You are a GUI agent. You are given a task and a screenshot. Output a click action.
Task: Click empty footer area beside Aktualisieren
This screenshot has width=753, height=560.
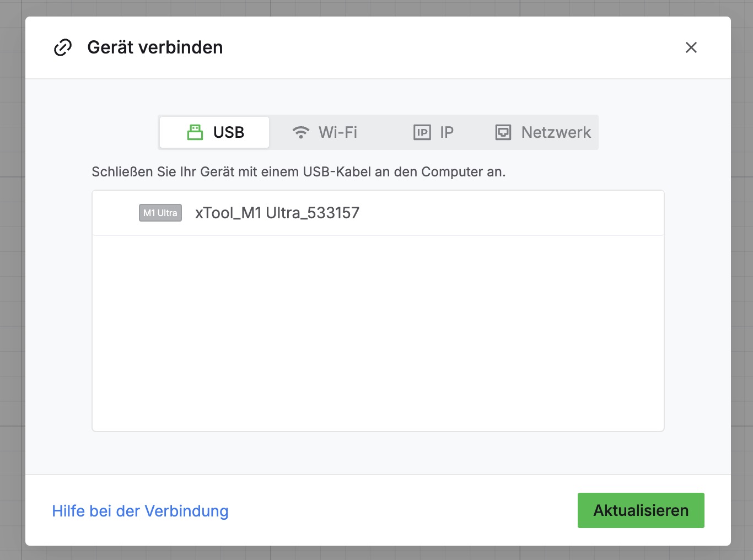[x=402, y=511]
